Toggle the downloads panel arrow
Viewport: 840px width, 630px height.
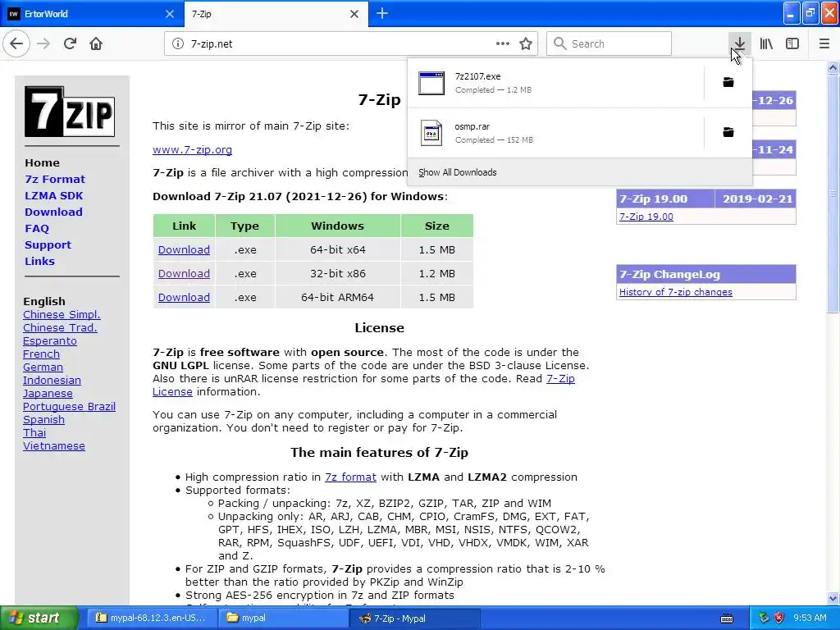pyautogui.click(x=739, y=43)
